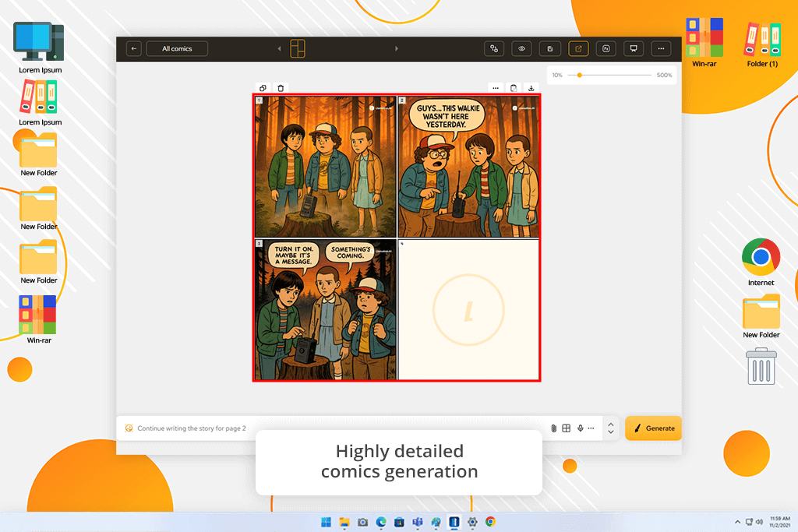
Task: Open the presentation screen icon
Action: click(634, 49)
